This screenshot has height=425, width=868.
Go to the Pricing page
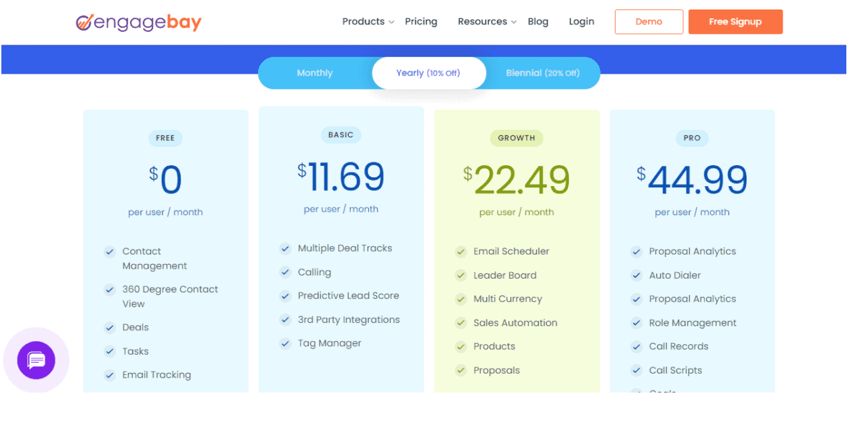tap(421, 22)
